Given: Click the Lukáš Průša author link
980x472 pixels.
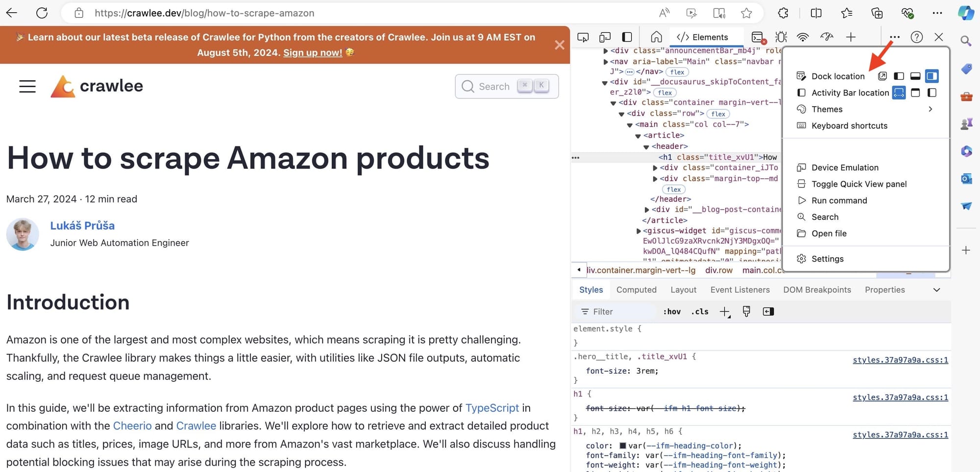Looking at the screenshot, I should (x=82, y=226).
